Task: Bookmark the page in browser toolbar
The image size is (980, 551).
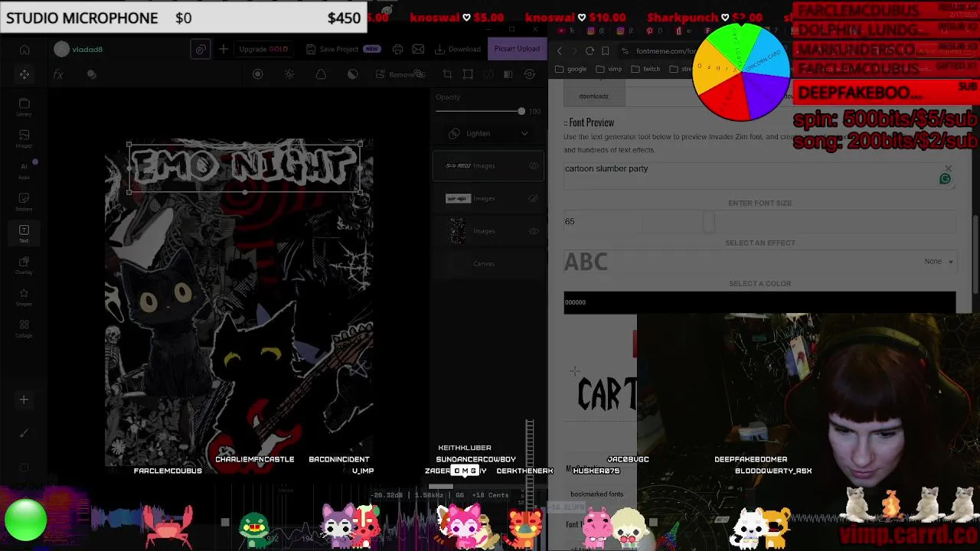Action: pos(605,51)
